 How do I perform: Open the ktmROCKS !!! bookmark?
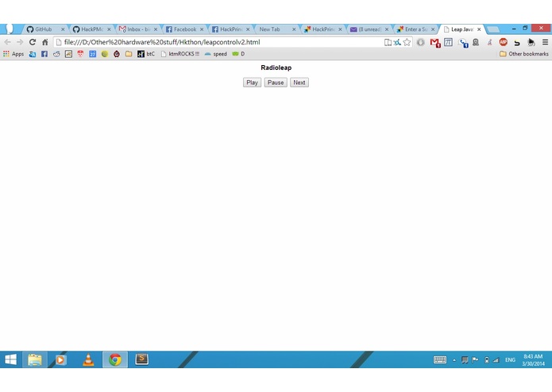(179, 54)
